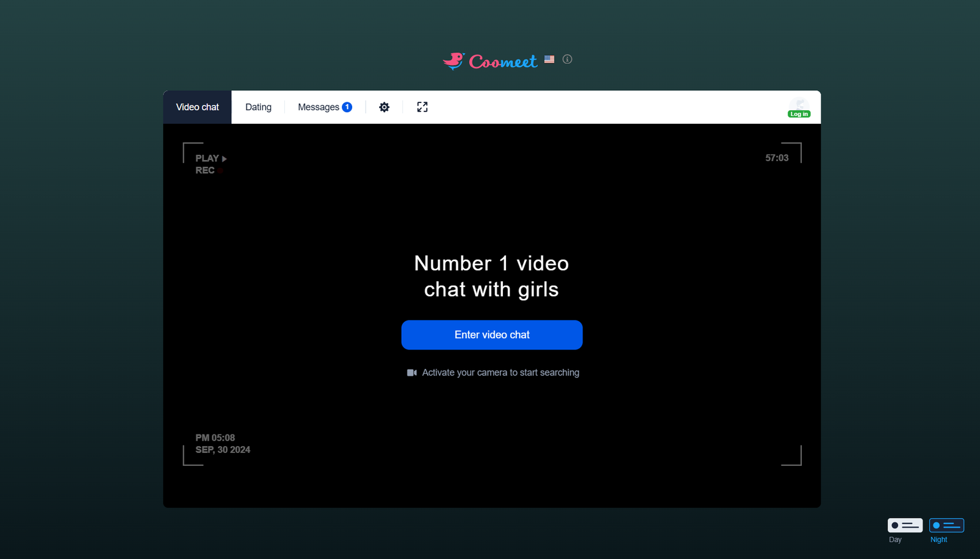This screenshot has width=980, height=559.
Task: Click the Day label text
Action: click(895, 540)
